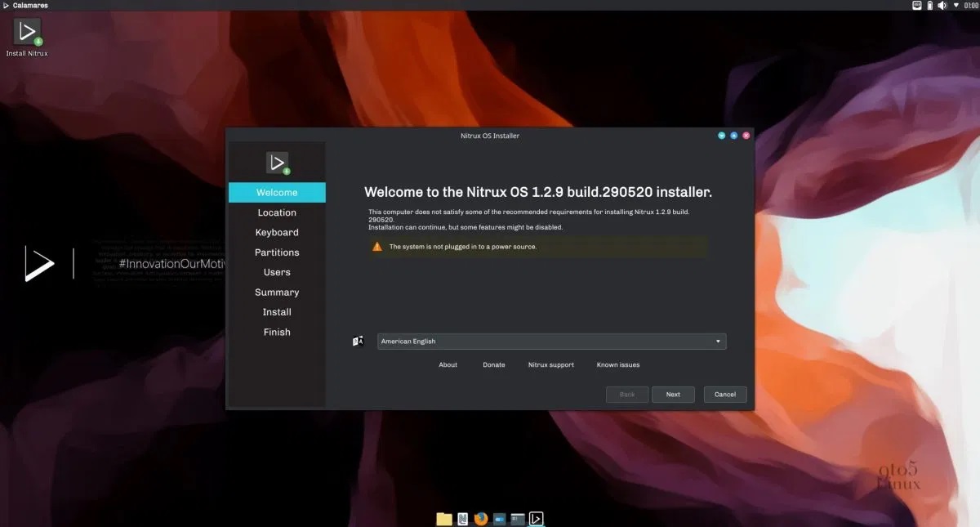This screenshot has height=527, width=980.
Task: Open the file manager folder in dock
Action: tap(444, 519)
